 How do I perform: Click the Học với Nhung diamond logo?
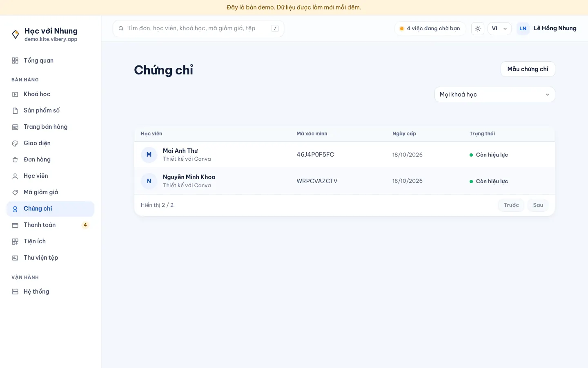click(x=16, y=34)
